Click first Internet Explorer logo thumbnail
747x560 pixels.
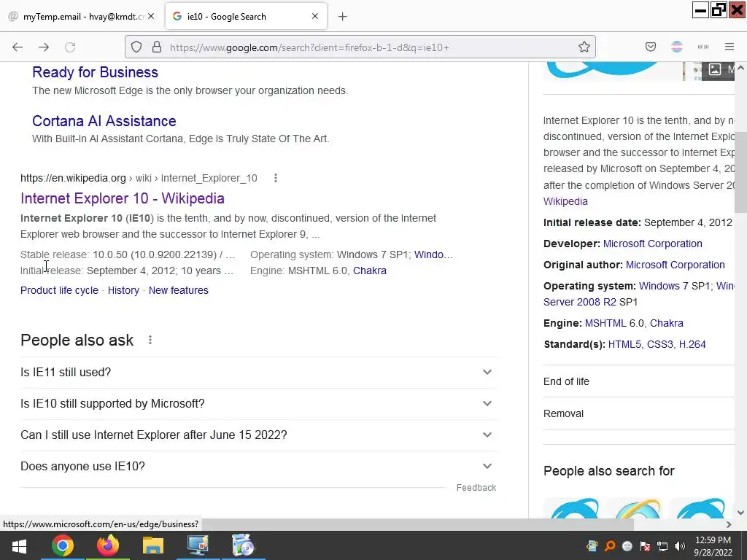[x=573, y=507]
